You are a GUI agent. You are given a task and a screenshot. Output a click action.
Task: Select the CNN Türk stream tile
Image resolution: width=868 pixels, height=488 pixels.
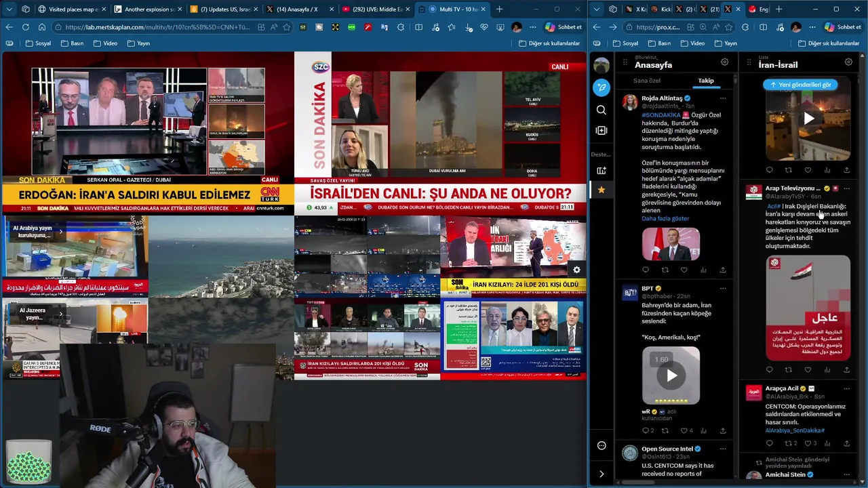[x=148, y=134]
